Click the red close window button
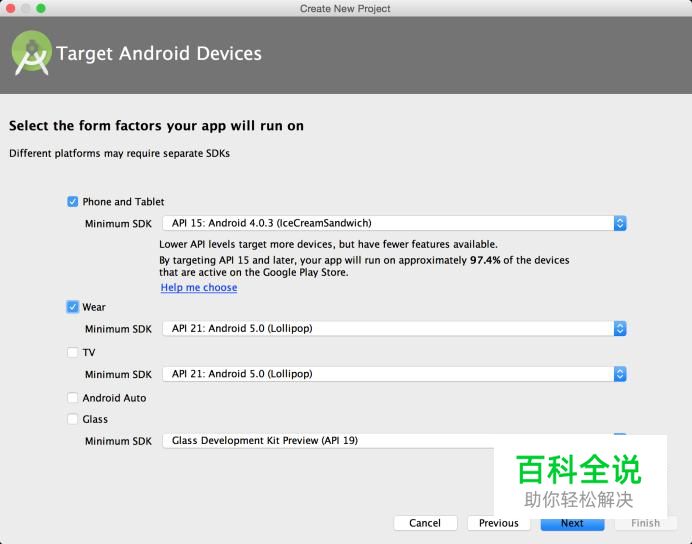 click(10, 8)
